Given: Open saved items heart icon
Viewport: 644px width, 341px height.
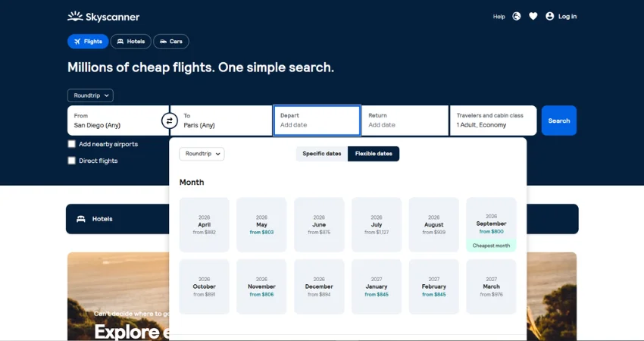Looking at the screenshot, I should click(533, 17).
